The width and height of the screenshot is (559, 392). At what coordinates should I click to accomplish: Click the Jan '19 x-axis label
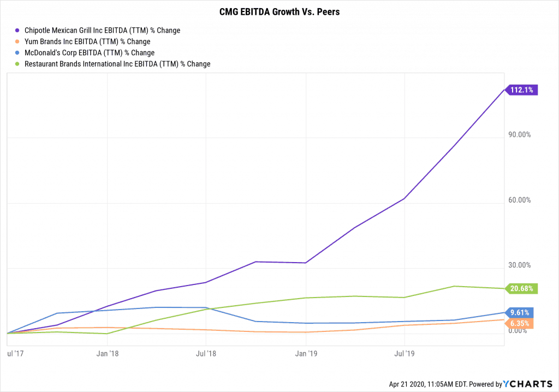tap(307, 354)
